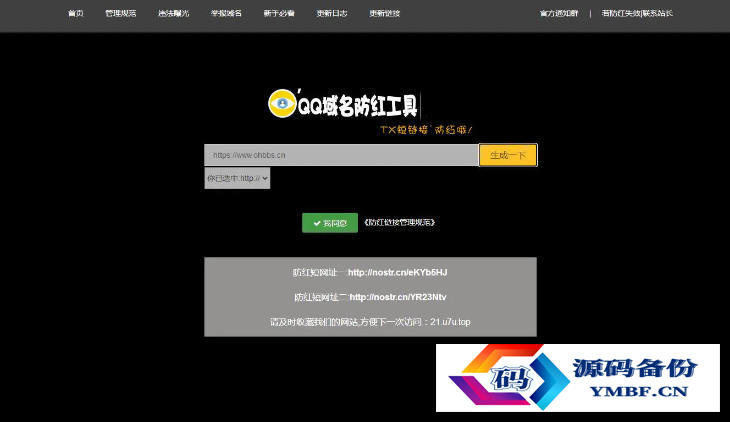Click the 官方通知群 link
Image resolution: width=730 pixels, height=422 pixels.
[559, 14]
